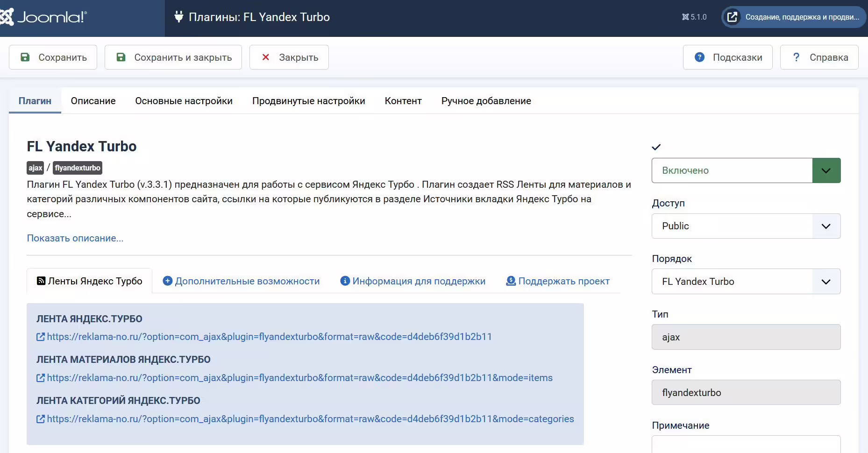Click the floppy icon on Сохранить
Screen dimensions: 868x453
(25, 57)
